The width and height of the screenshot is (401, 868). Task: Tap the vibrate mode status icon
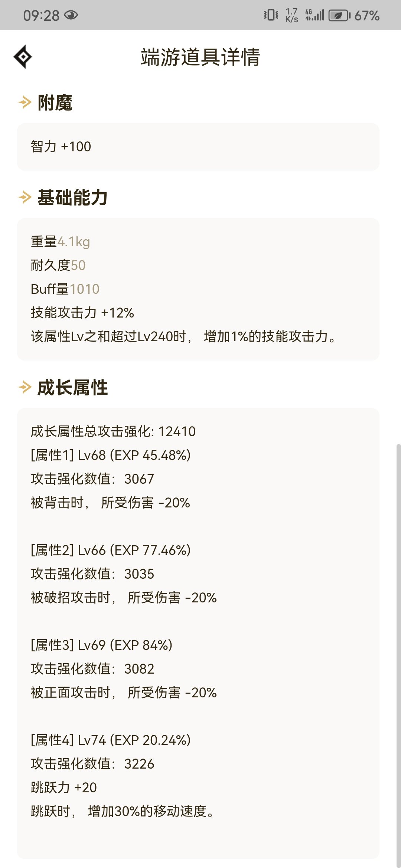click(271, 15)
